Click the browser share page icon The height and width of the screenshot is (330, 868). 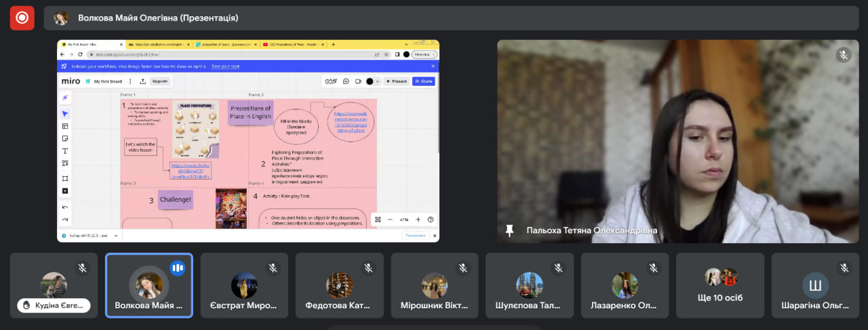coord(377,54)
